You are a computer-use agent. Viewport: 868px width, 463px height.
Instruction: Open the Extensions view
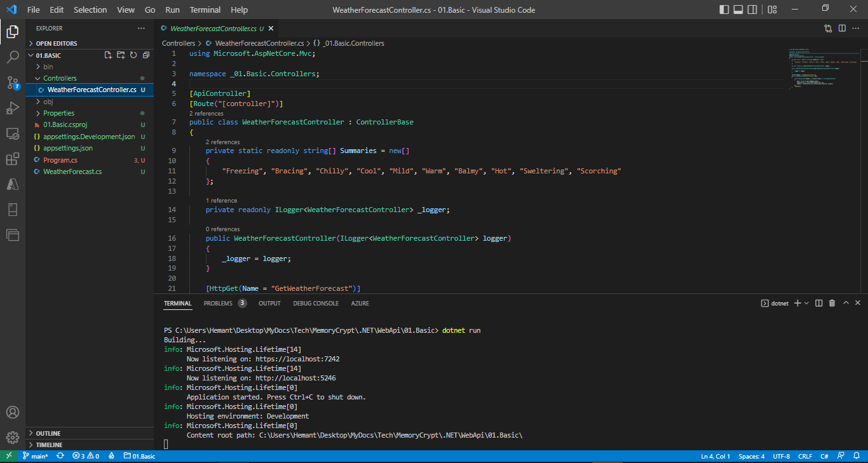click(13, 159)
